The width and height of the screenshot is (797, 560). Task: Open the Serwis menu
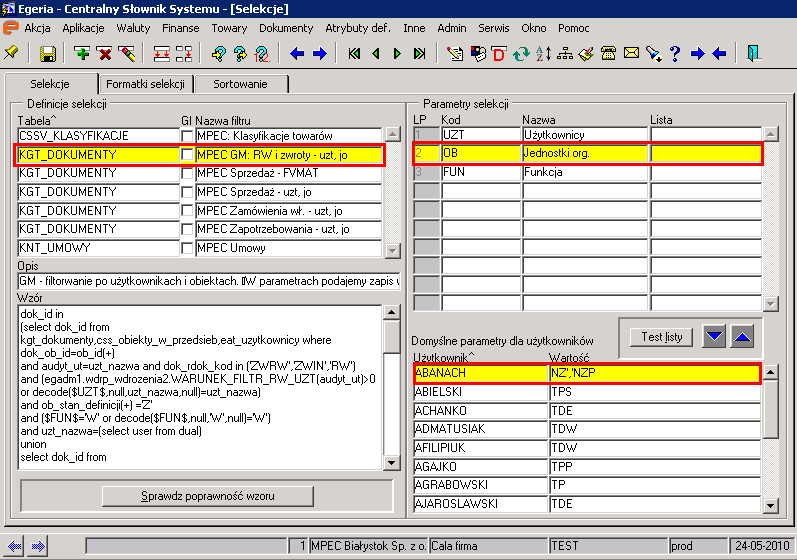click(x=494, y=28)
